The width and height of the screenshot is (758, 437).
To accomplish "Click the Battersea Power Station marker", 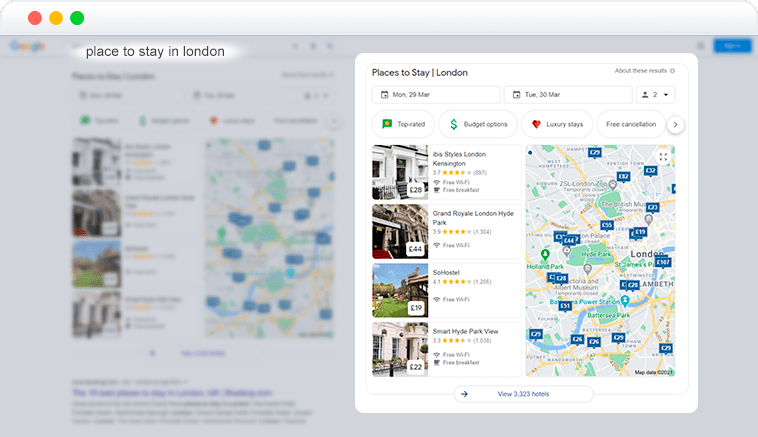I will [x=625, y=301].
